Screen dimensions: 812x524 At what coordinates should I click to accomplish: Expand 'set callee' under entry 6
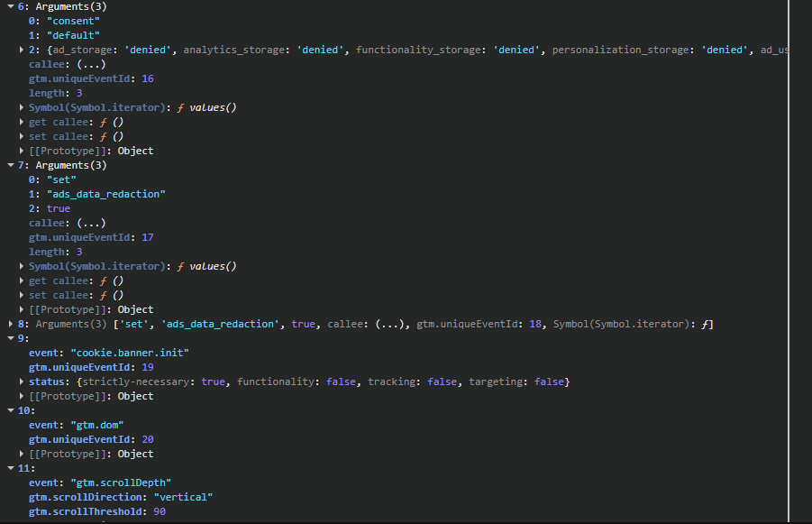[22, 136]
